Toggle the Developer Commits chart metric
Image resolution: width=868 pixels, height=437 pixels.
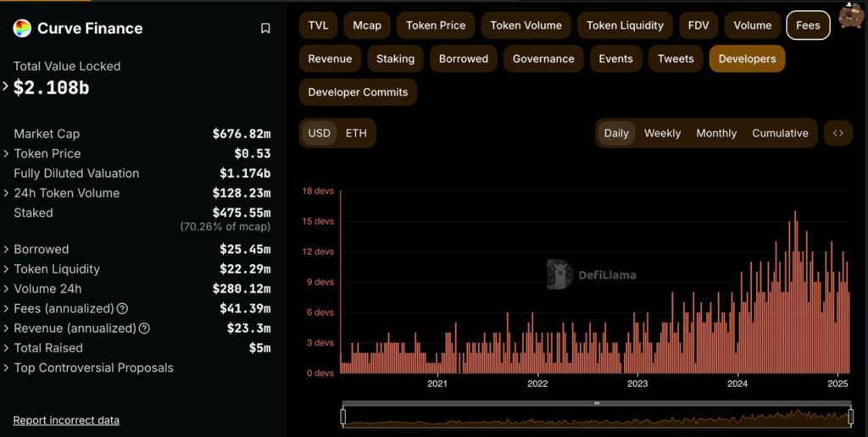[x=359, y=92]
